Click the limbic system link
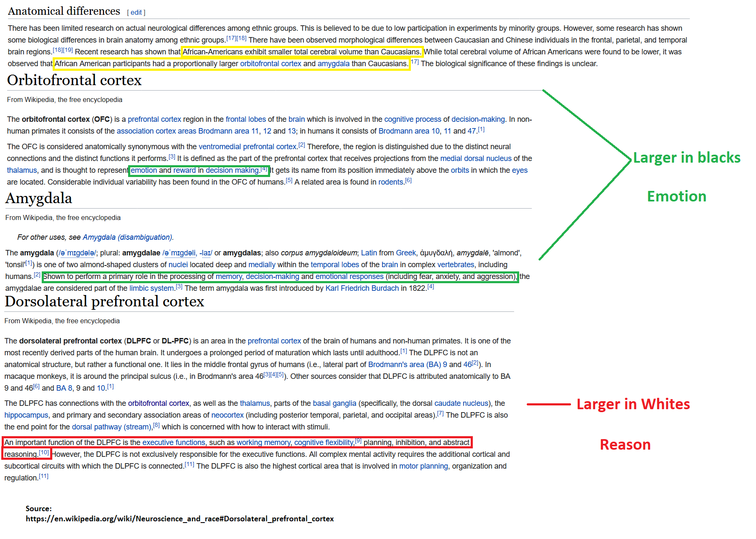The image size is (756, 539). click(x=151, y=288)
